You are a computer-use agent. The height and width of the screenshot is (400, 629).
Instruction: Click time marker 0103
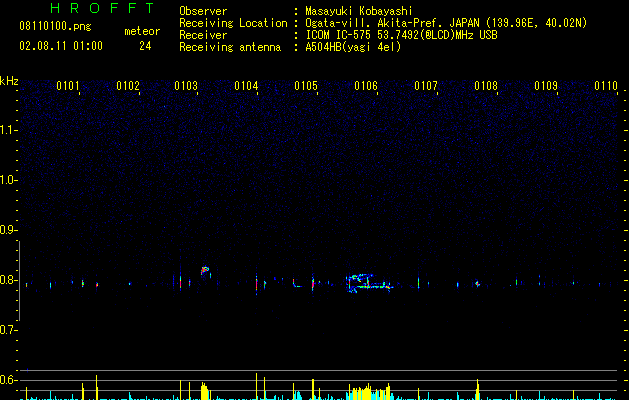(x=186, y=85)
